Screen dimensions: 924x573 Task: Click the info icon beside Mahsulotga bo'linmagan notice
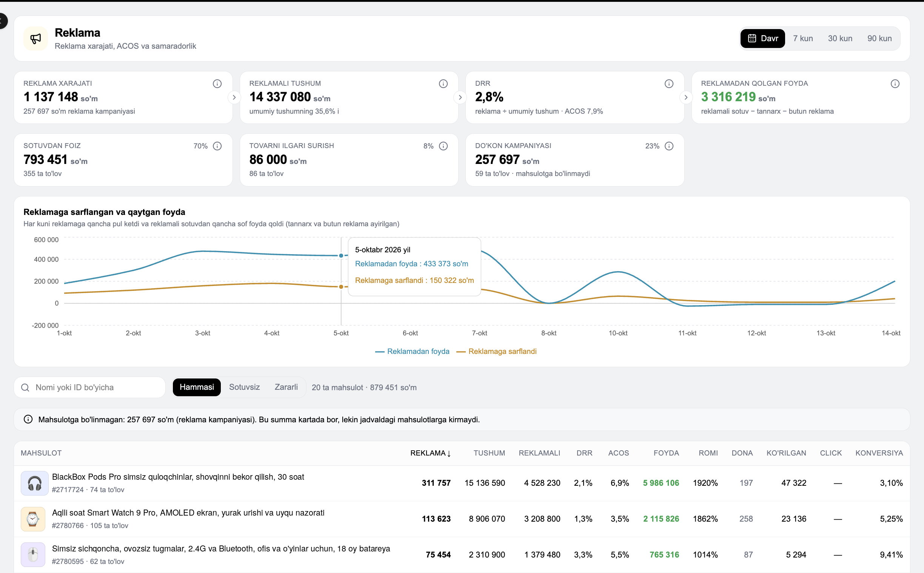tap(28, 419)
